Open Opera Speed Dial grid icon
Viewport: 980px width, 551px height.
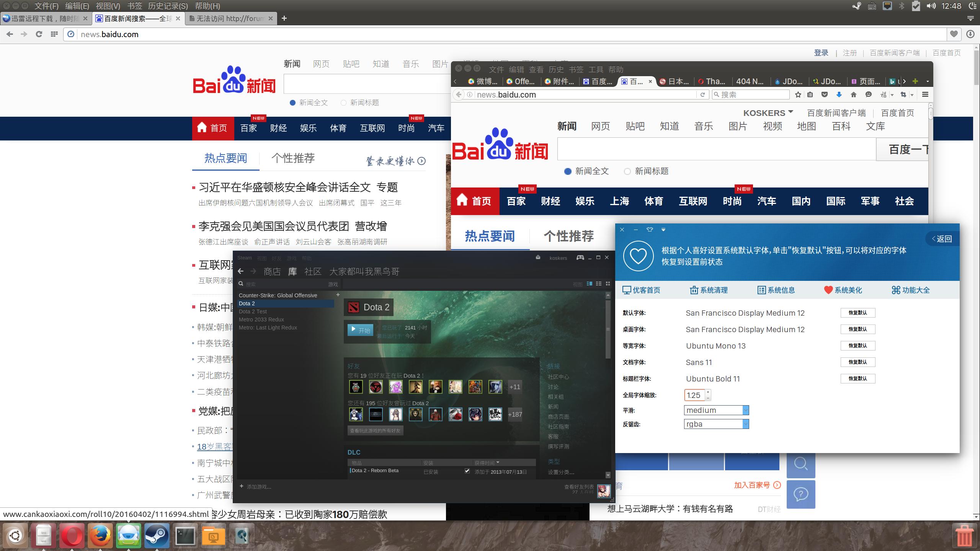point(54,34)
